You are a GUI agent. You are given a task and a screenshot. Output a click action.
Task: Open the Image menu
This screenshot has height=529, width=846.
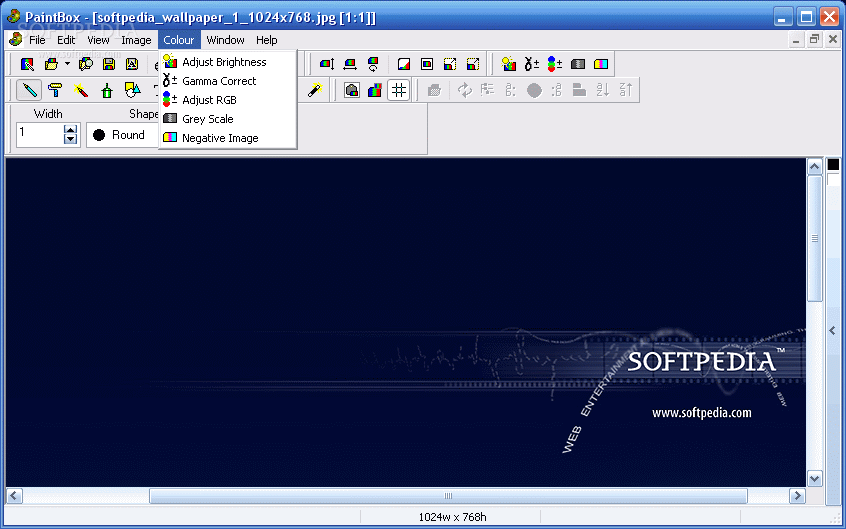pos(136,40)
